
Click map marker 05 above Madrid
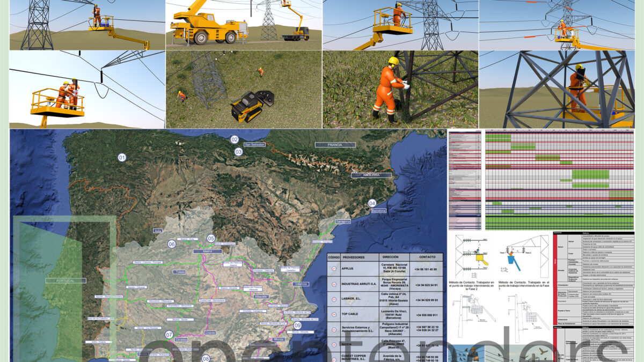pyautogui.click(x=211, y=238)
